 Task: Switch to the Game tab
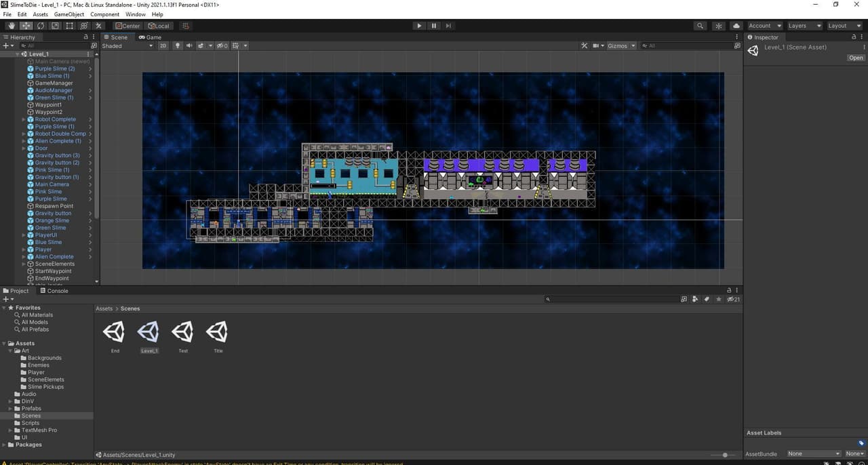point(150,37)
